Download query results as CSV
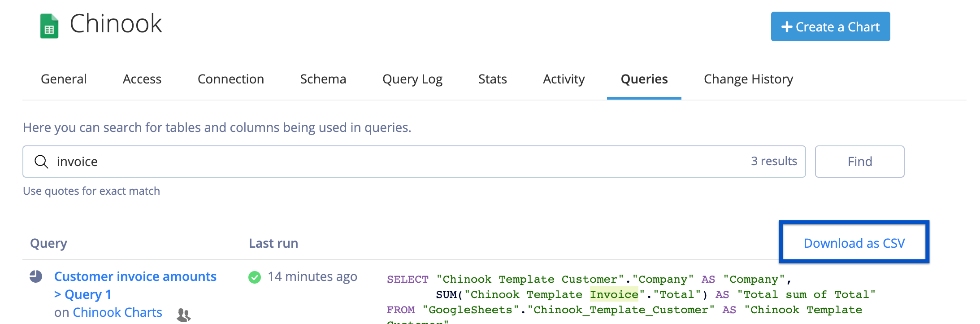Screen dimensions: 980x324 [x=854, y=243]
